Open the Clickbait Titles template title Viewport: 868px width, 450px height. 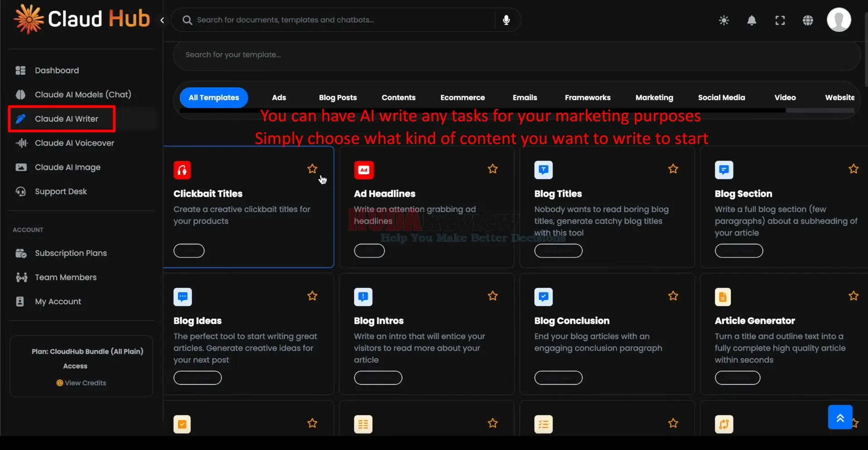point(208,194)
